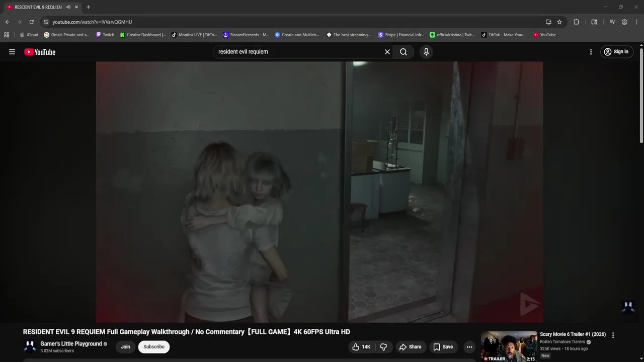Open browser extensions puzzle icon

(577, 22)
